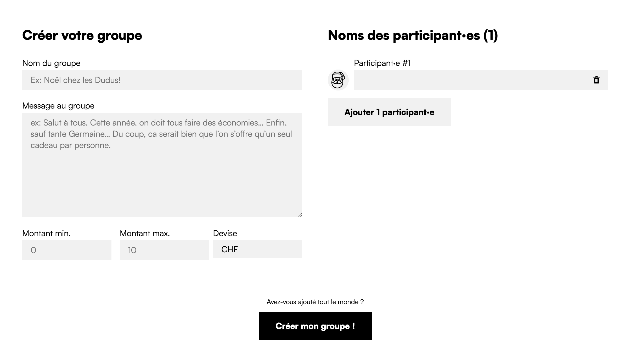Click the 'Montant min.' label
631x364 pixels.
pos(47,233)
